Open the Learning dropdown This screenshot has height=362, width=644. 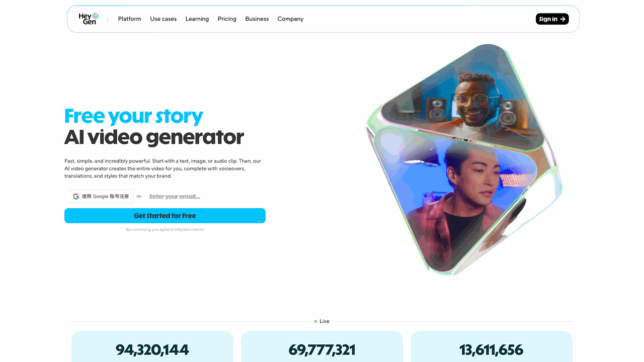click(197, 19)
